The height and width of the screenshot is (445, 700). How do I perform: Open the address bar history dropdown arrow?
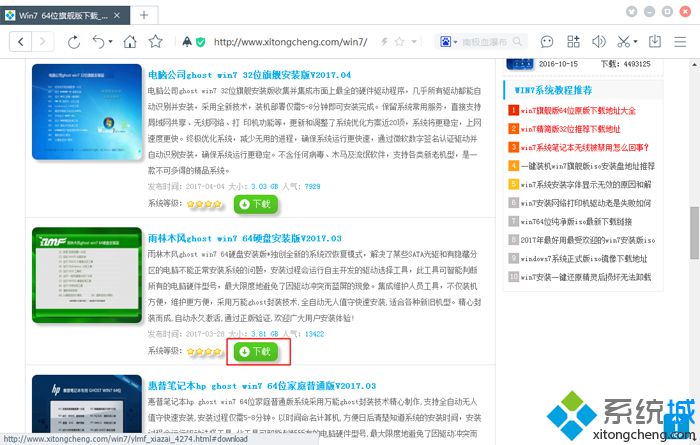(414, 42)
